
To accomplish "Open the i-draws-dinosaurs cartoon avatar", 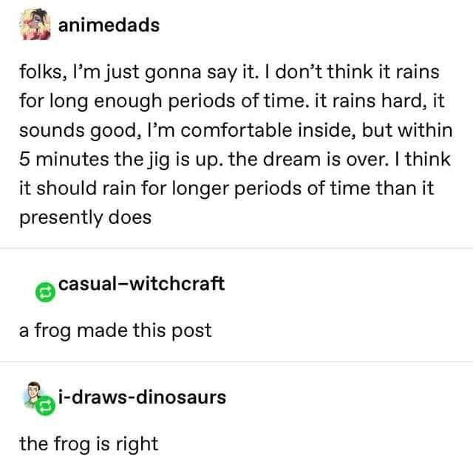I will click(33, 394).
